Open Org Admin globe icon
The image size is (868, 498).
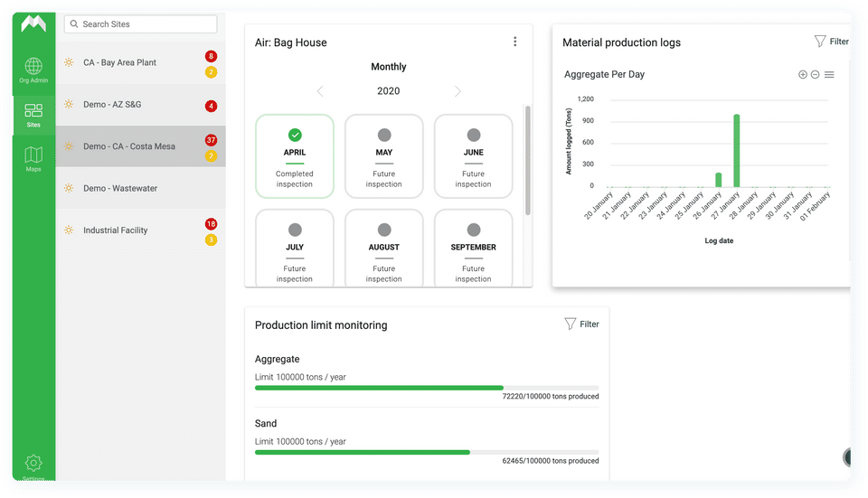33,67
